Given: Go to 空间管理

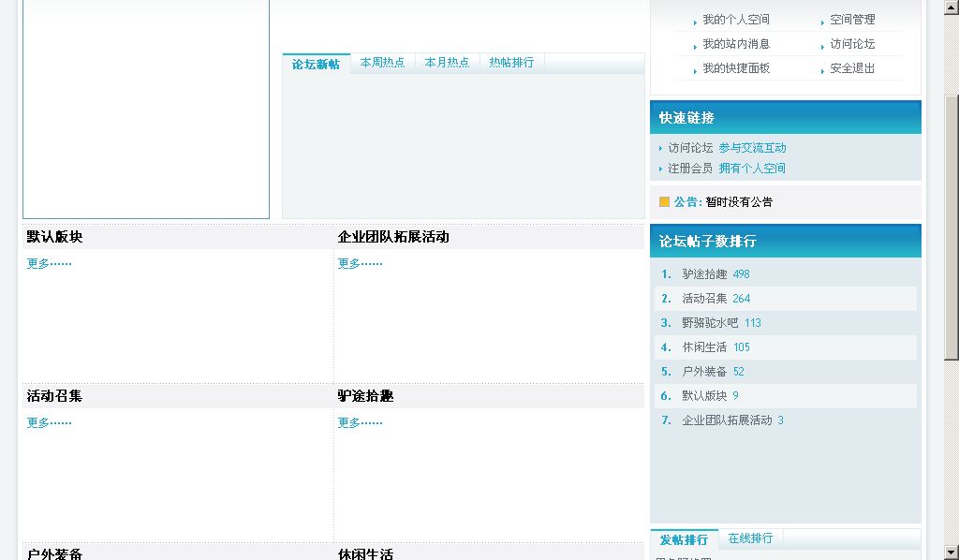Looking at the screenshot, I should click(x=852, y=20).
